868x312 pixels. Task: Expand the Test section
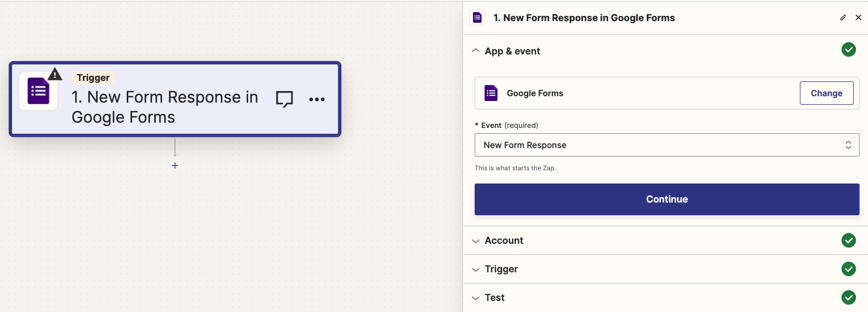pos(476,298)
